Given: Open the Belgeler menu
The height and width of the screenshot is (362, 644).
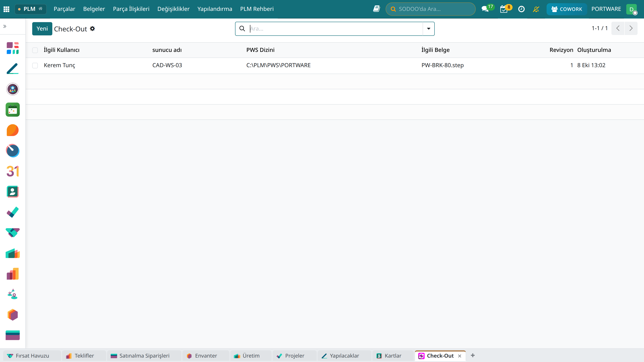Looking at the screenshot, I should [94, 9].
